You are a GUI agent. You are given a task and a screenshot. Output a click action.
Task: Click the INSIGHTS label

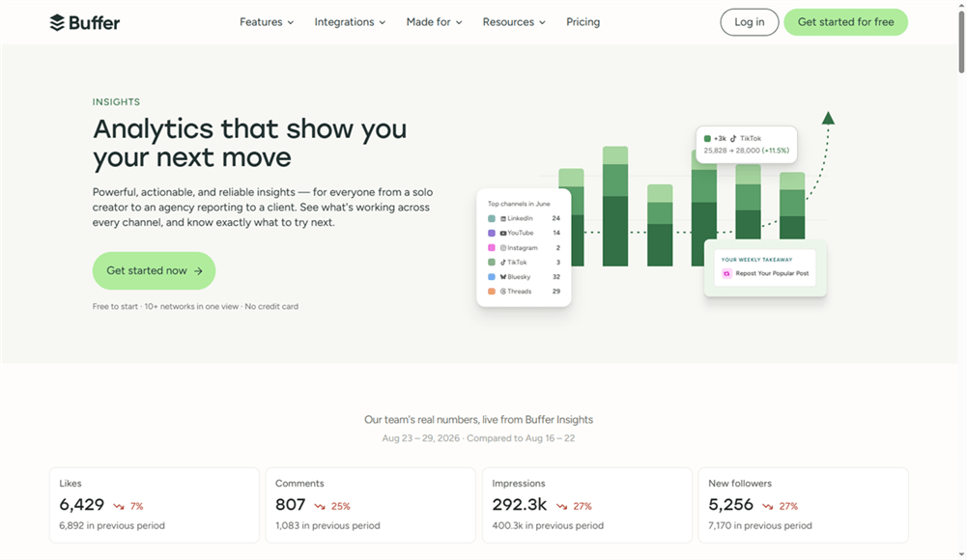click(x=117, y=102)
